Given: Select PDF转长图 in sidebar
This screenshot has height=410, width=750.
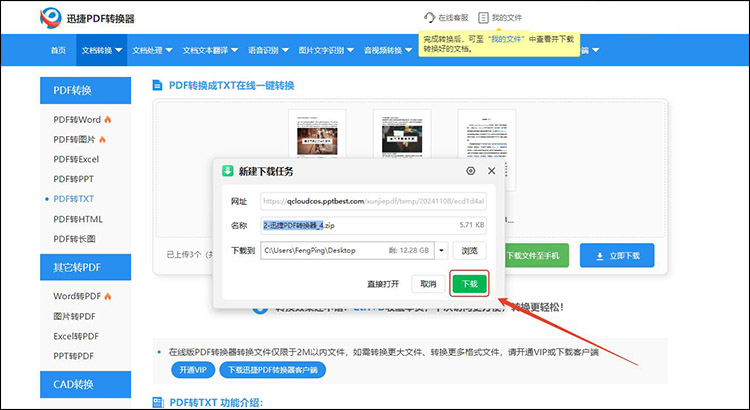Looking at the screenshot, I should [x=74, y=239].
